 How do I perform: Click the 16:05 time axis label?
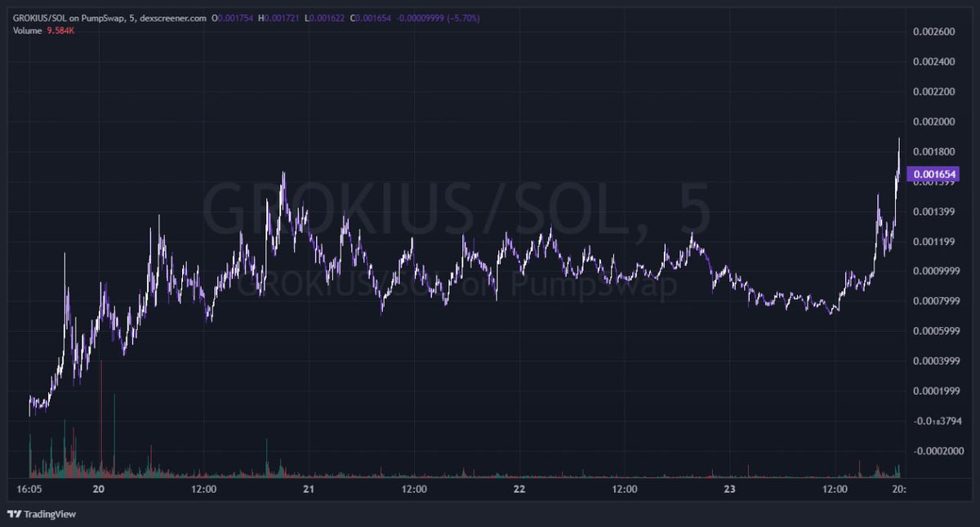(29, 489)
